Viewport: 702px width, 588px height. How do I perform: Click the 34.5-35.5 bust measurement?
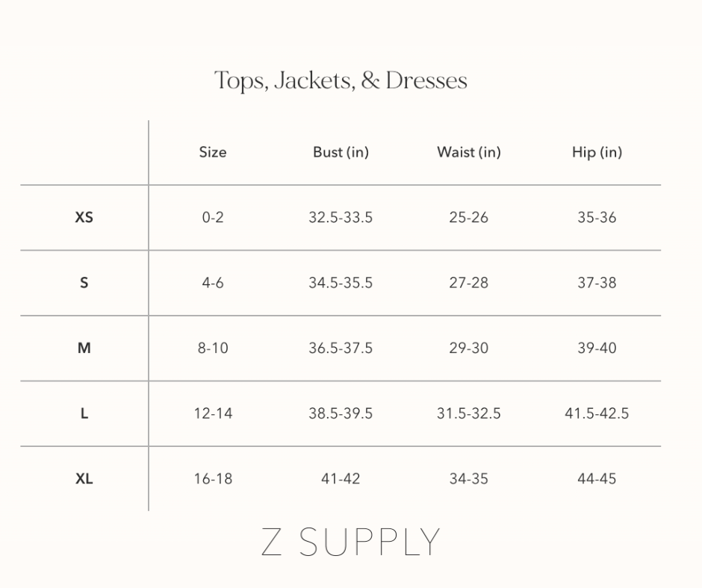[341, 283]
